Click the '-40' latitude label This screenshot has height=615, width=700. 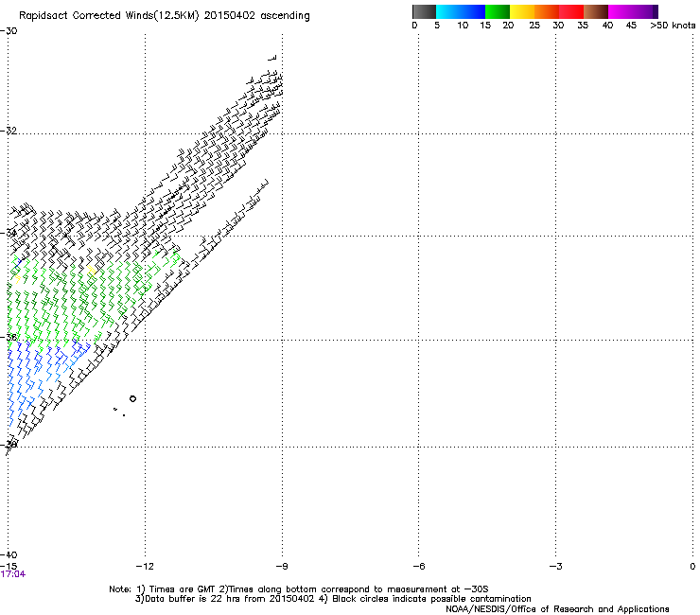pos(9,555)
